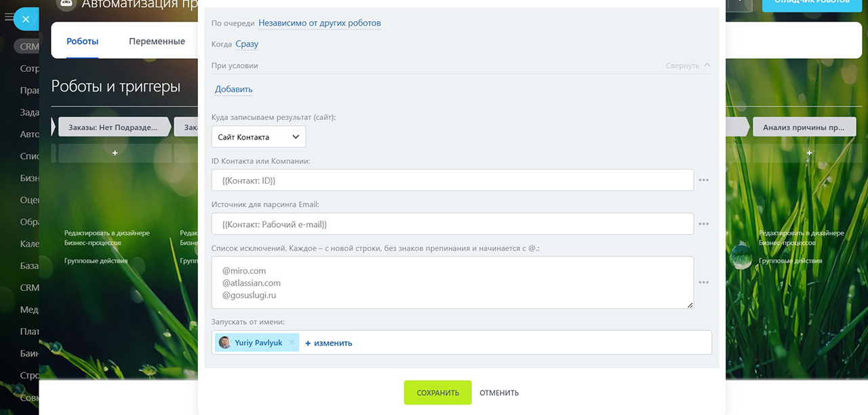Open the Сайт Контакта dropdown
868x415 pixels.
258,137
